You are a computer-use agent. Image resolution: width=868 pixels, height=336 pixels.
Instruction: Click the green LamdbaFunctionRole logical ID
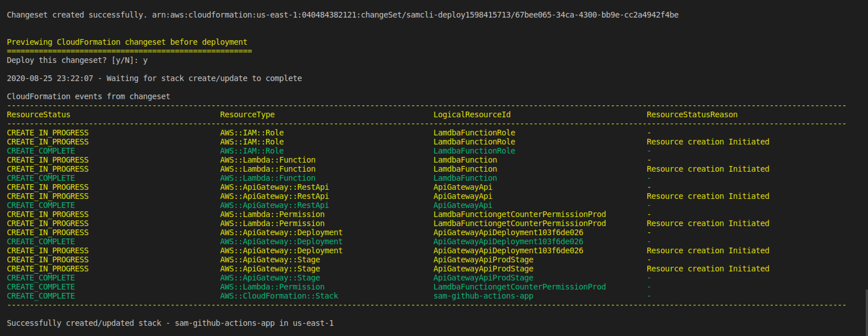point(474,151)
